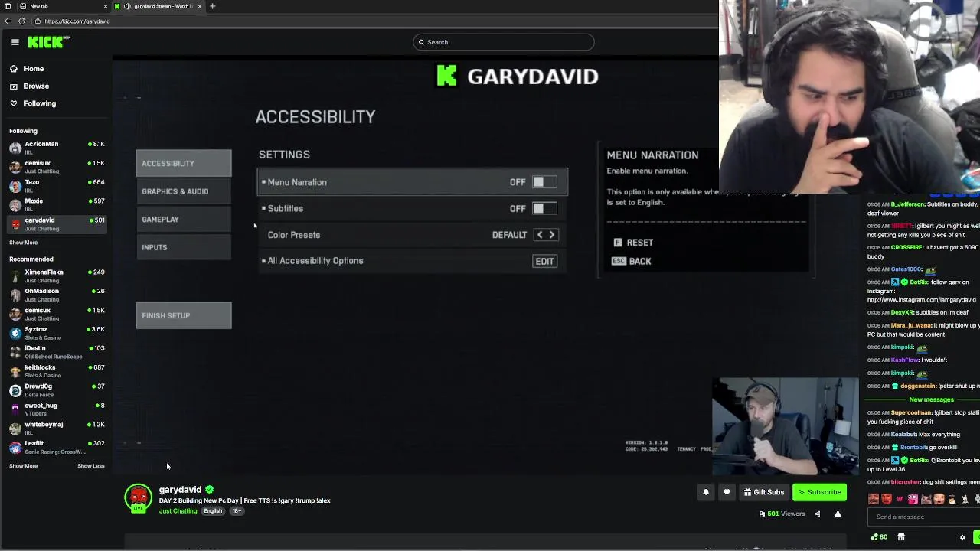The width and height of the screenshot is (980, 551).
Task: Open channel points showing 80
Action: tap(879, 537)
